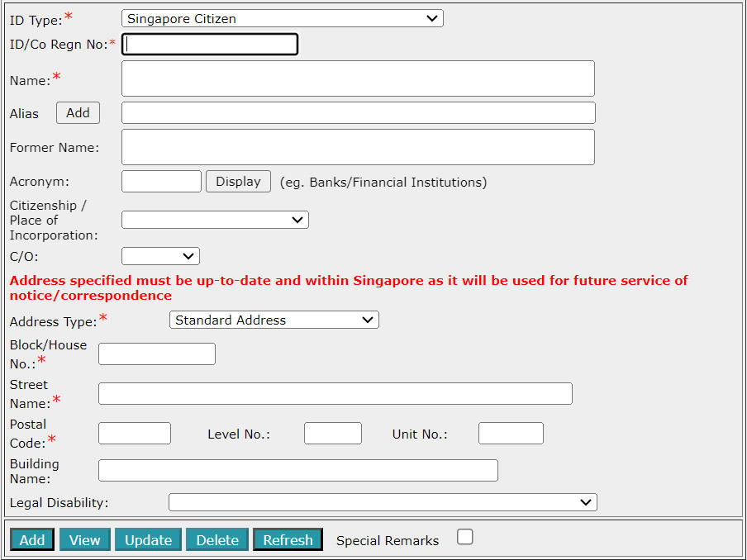Click the ID/Co Regn No field
This screenshot has height=560, width=747.
(210, 45)
